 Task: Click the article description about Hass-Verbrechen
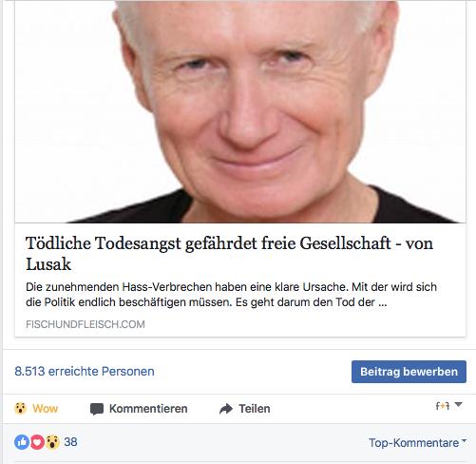(231, 295)
